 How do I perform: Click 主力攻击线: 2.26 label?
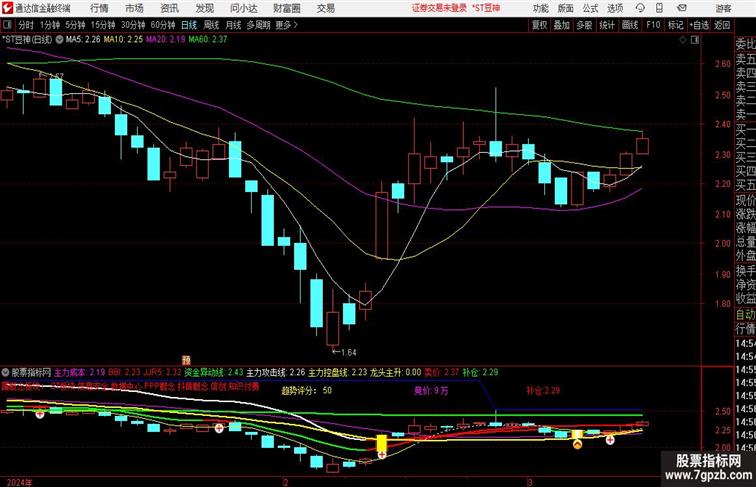(x=276, y=372)
